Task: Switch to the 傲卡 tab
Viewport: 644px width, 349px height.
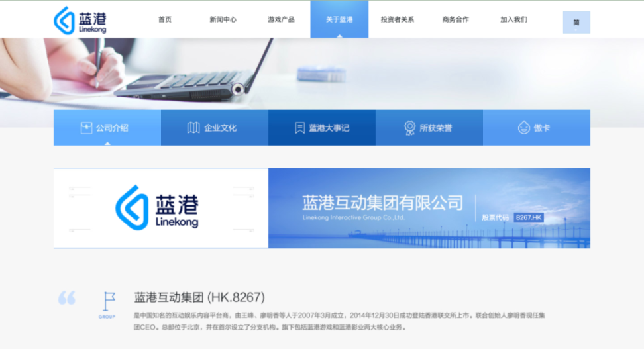Action: click(537, 128)
